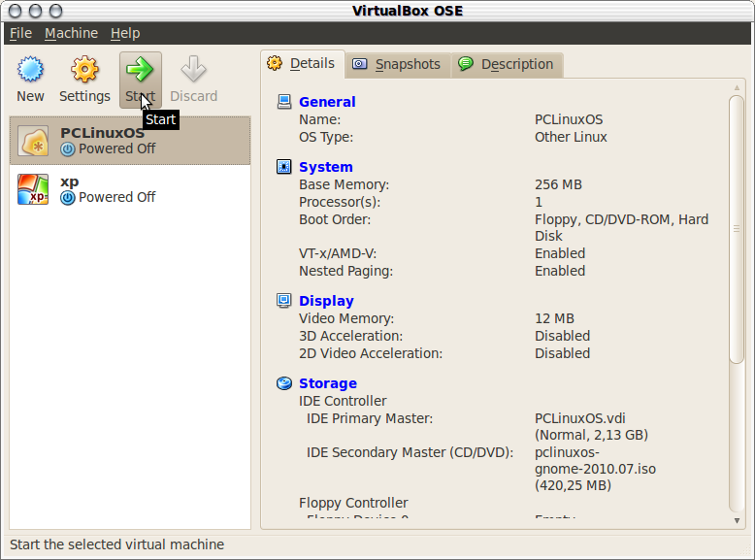Viewport: 755px width, 560px height.
Task: Click the Details tab gear icon
Action: pyautogui.click(x=275, y=63)
